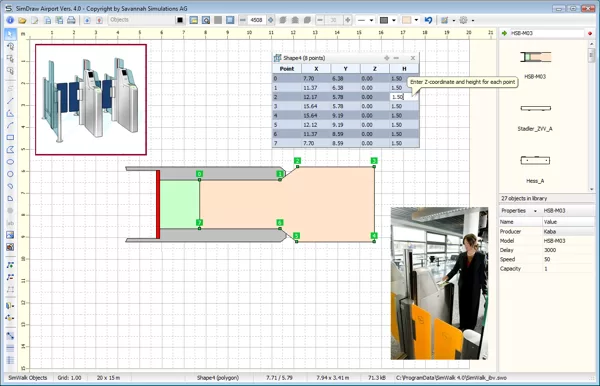Click the export red up-arrow icon
The width and height of the screenshot is (600, 386).
pyautogui.click(x=99, y=20)
